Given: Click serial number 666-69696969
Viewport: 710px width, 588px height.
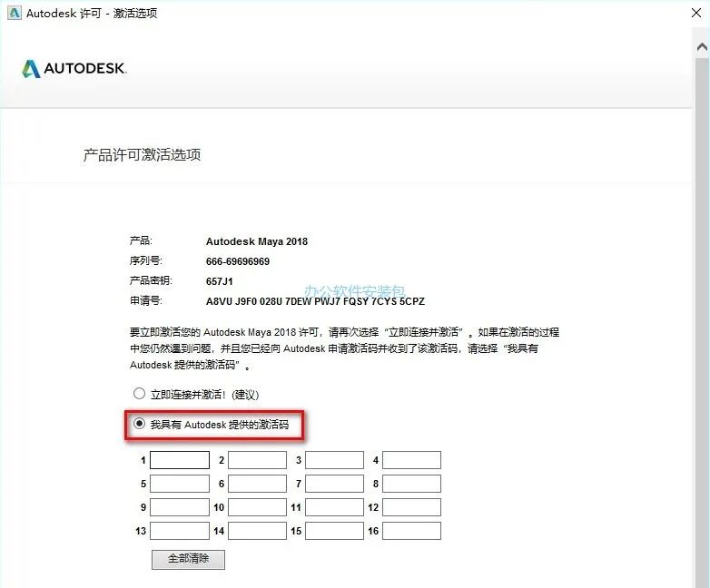Looking at the screenshot, I should [x=238, y=261].
